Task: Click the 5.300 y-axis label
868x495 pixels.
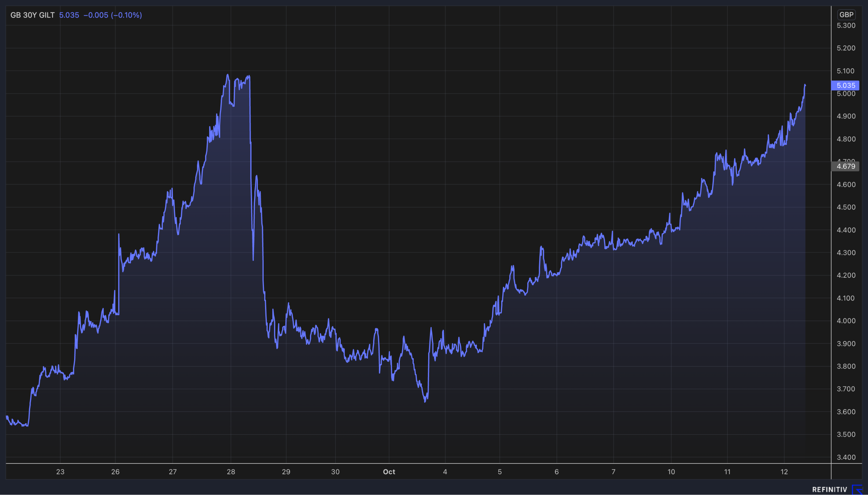Action: tap(846, 25)
